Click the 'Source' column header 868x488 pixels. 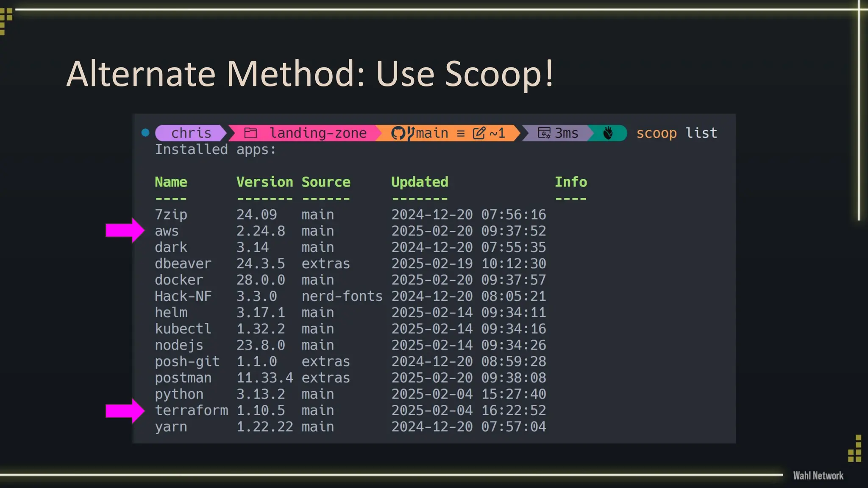(326, 182)
